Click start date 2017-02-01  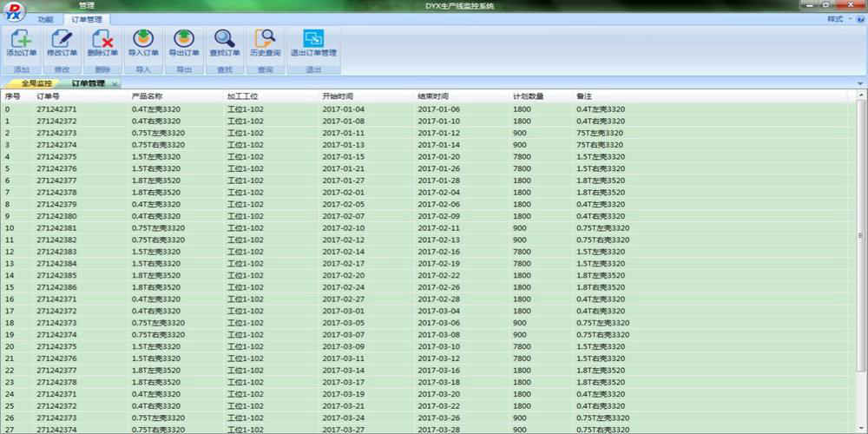tap(344, 193)
